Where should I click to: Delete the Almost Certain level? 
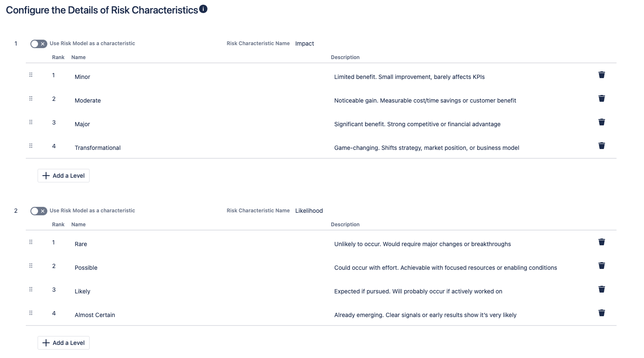point(602,313)
